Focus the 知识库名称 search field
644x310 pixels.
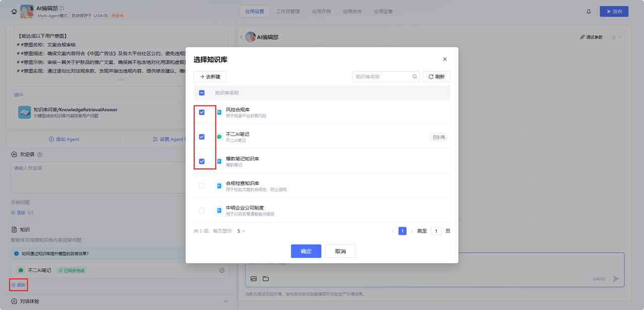(386, 77)
